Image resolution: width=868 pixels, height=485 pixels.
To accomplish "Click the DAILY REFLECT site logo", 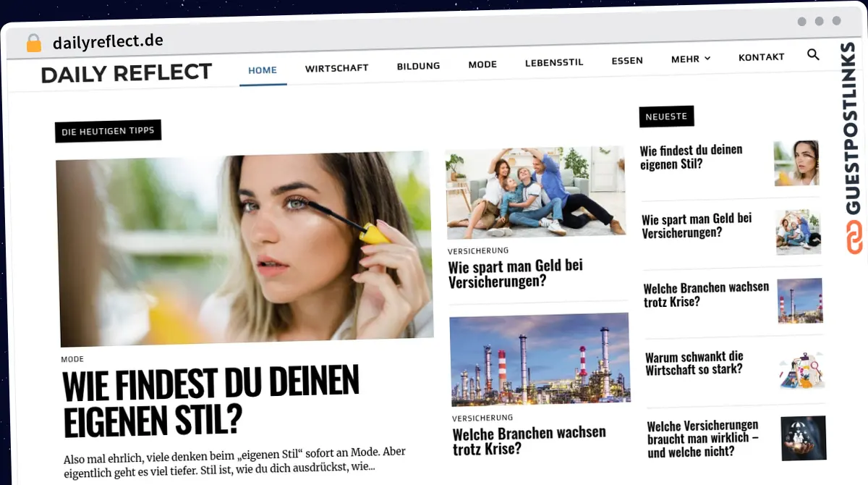I will click(x=127, y=73).
